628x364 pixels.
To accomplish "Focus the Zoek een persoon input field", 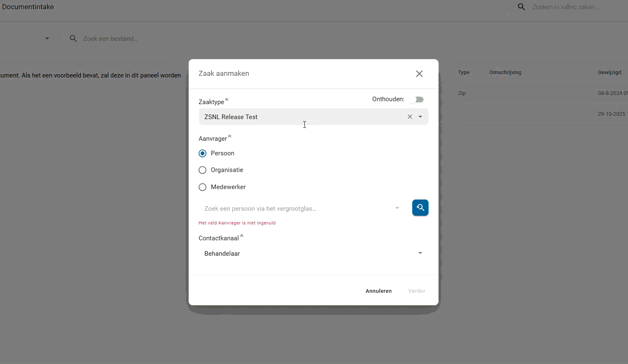I will [x=296, y=209].
